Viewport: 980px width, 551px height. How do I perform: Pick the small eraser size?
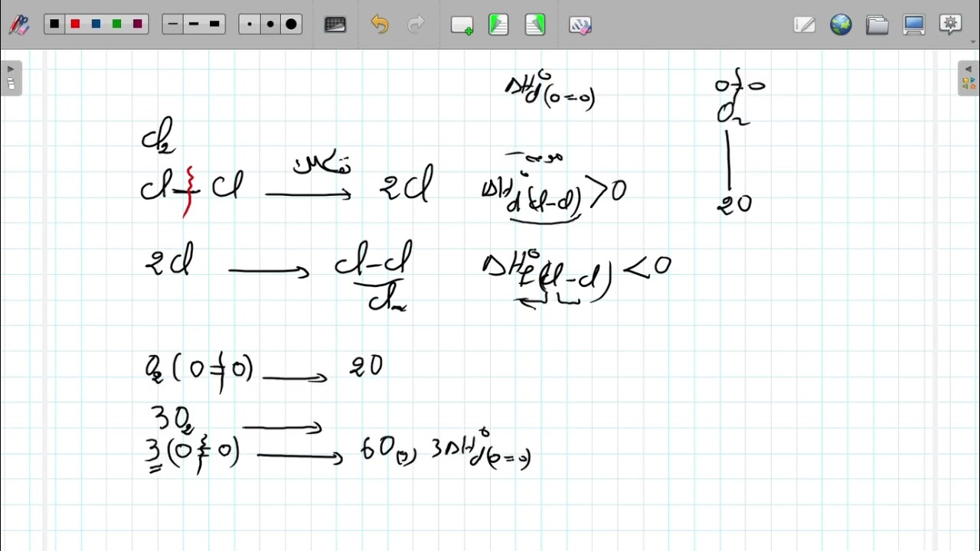click(x=250, y=24)
